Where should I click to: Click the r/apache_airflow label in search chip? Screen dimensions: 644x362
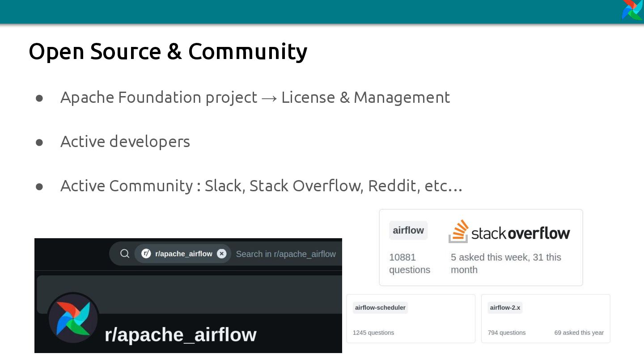[x=184, y=254]
